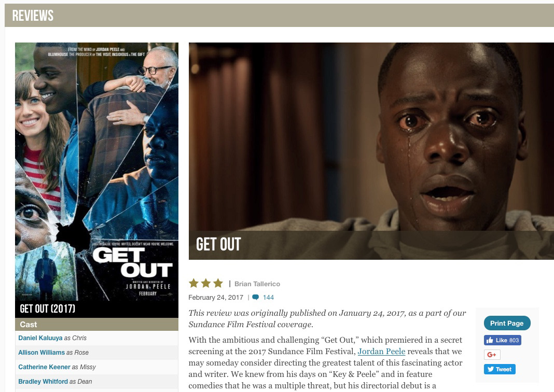This screenshot has width=554, height=392.
Task: Select Catherine Keener cast link
Action: [x=44, y=367]
